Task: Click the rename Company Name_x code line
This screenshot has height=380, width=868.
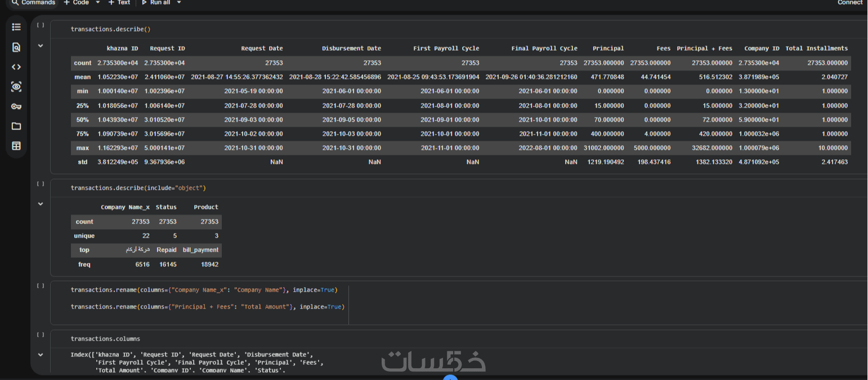Action: [x=204, y=290]
